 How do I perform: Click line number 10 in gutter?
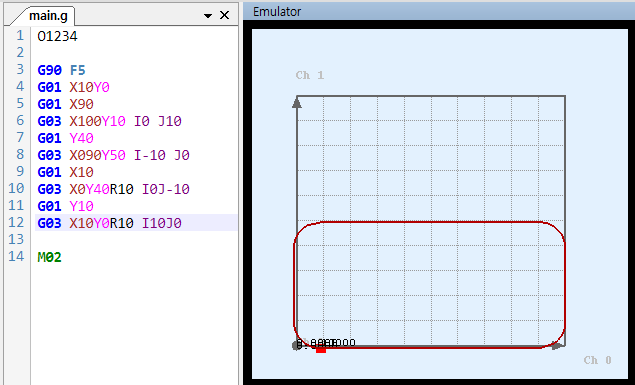click(x=16, y=189)
